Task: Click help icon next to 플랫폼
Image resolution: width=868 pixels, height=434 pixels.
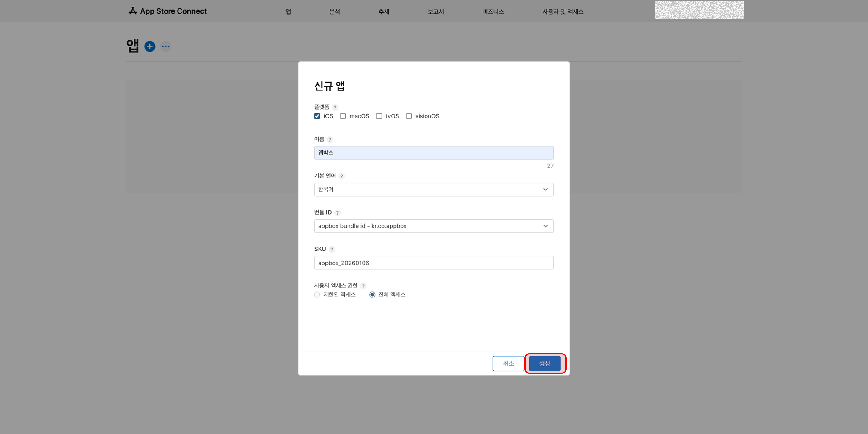Action: [x=335, y=108]
